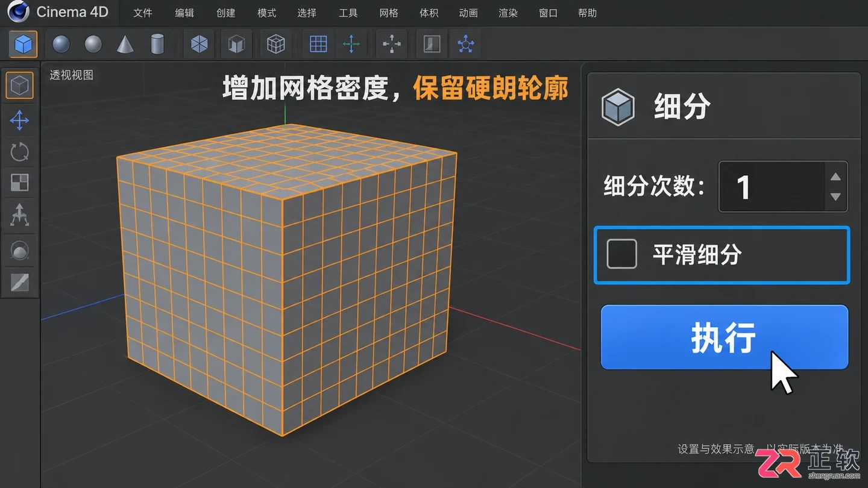Image resolution: width=868 pixels, height=488 pixels.
Task: Add a Cone primitive from toolbar
Action: [125, 44]
